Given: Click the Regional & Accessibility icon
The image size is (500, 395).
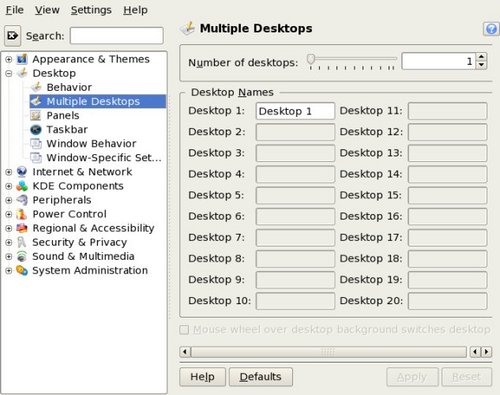Looking at the screenshot, I should click(x=22, y=228).
